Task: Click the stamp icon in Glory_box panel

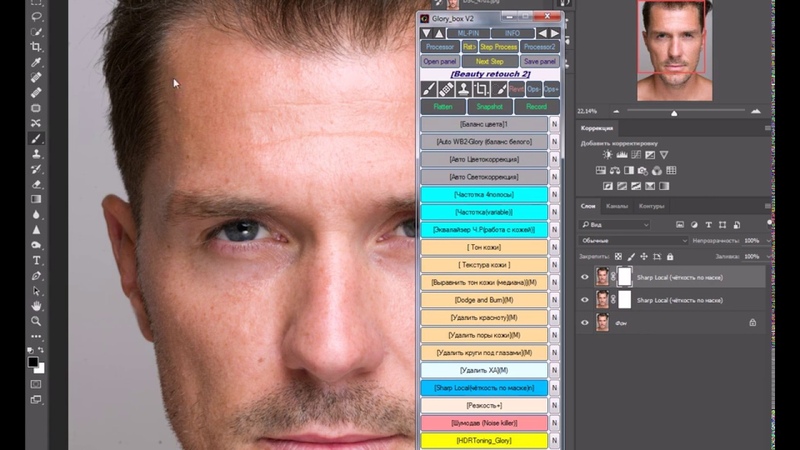Action: point(463,89)
